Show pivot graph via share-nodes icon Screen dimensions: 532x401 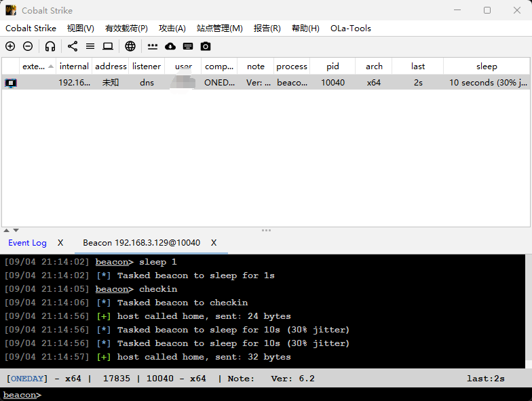coord(73,46)
